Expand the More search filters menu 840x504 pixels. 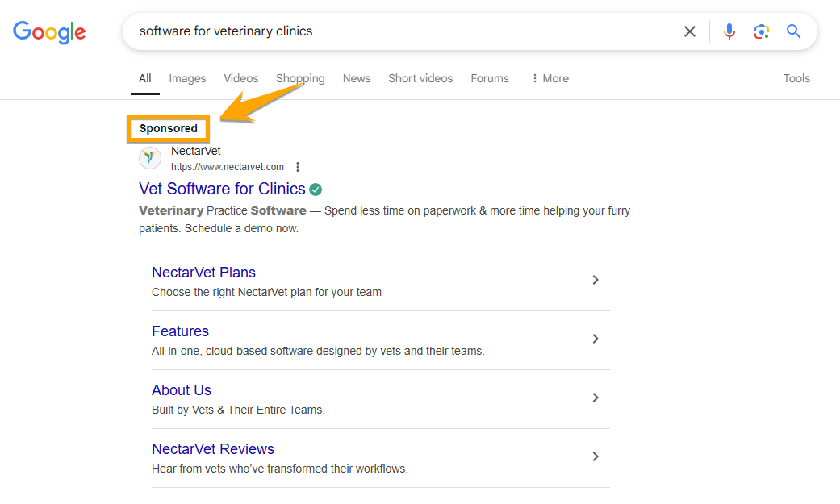tap(550, 79)
